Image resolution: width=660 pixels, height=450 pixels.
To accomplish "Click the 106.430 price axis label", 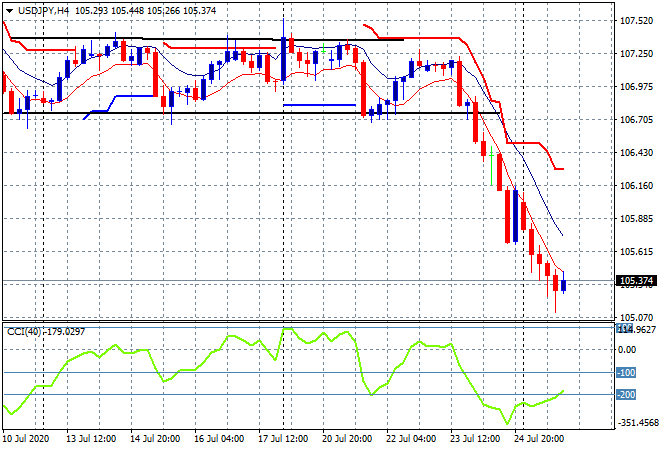I will tap(636, 152).
